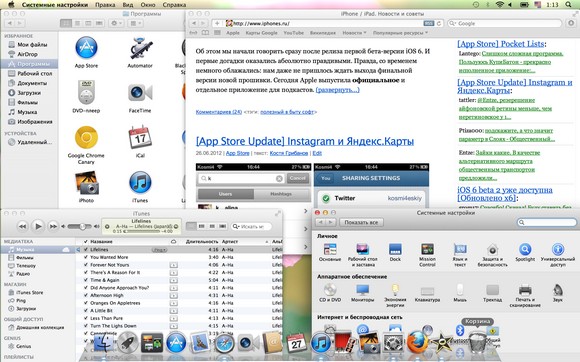Open iPhoto in the Programs window

click(x=86, y=182)
